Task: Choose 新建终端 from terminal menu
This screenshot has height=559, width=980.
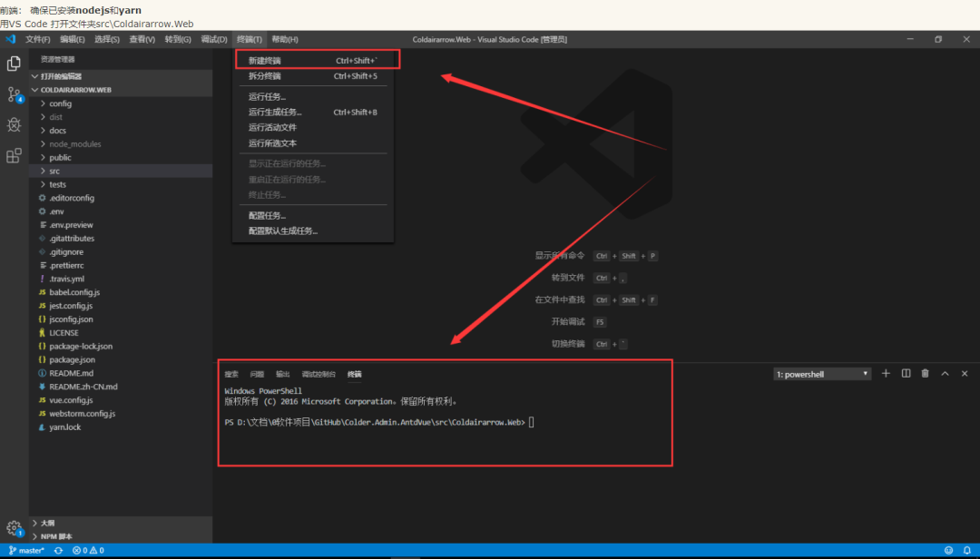Action: coord(312,61)
